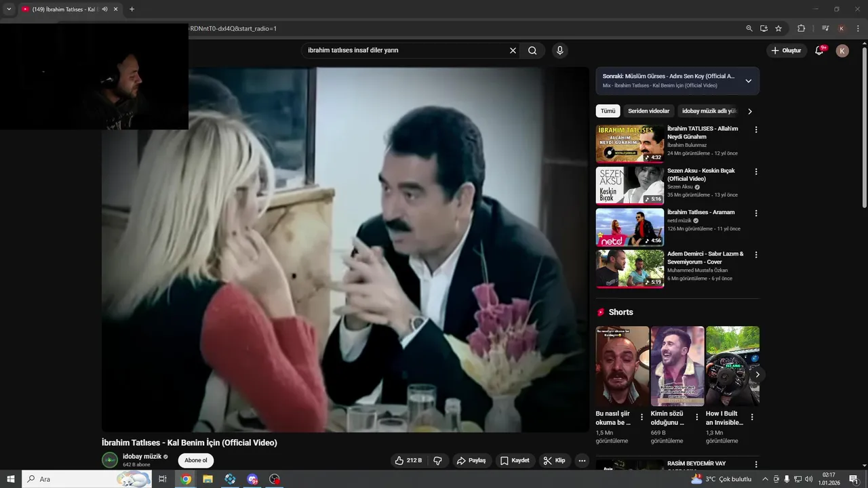Screen dimensions: 868x488
Task: Open Adem Demirci Sabır Lazım title
Action: [x=705, y=258]
